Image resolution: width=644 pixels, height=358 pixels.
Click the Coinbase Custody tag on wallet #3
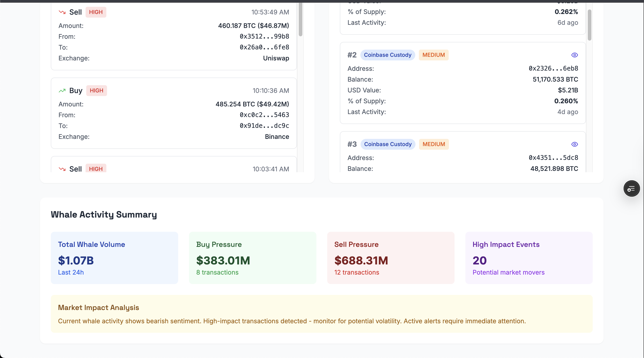click(x=388, y=144)
